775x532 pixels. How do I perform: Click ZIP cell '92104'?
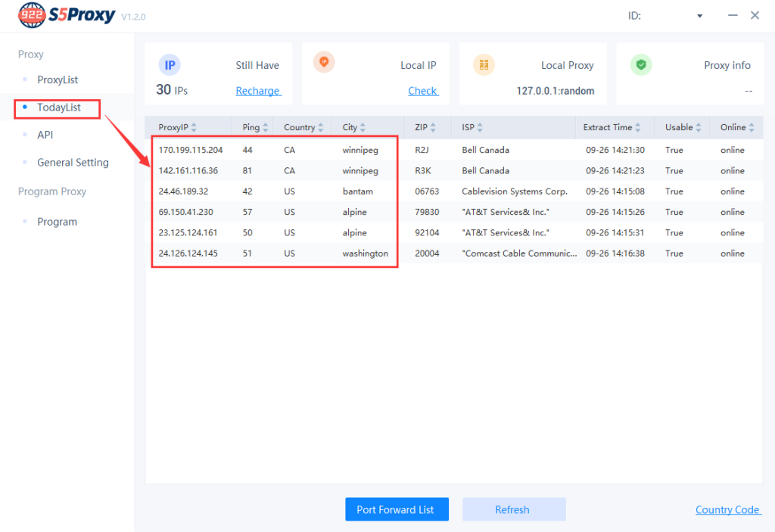coord(427,233)
